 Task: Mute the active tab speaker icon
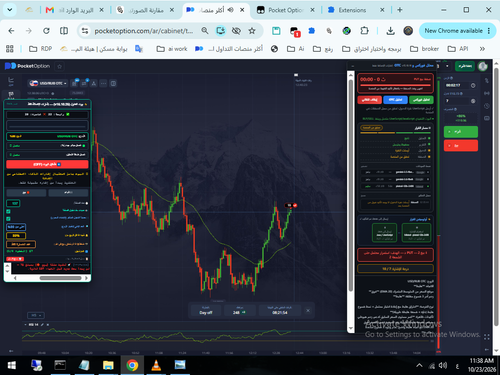[230, 10]
